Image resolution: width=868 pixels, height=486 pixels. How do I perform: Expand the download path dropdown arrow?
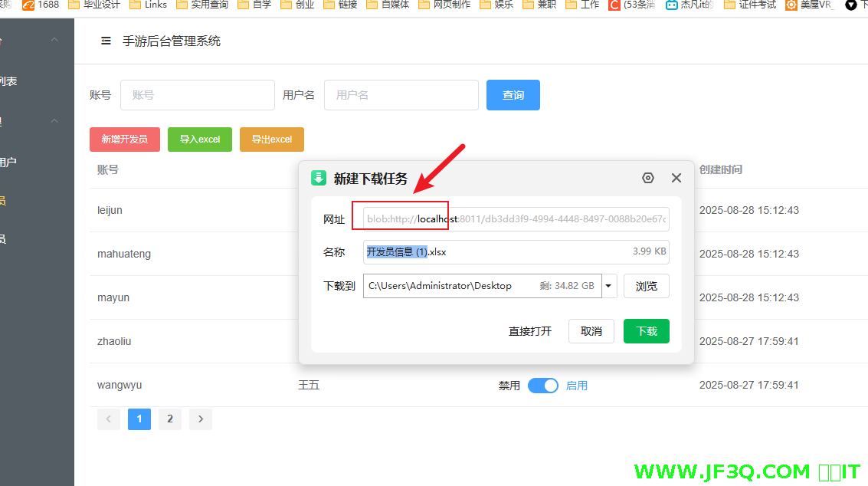608,286
